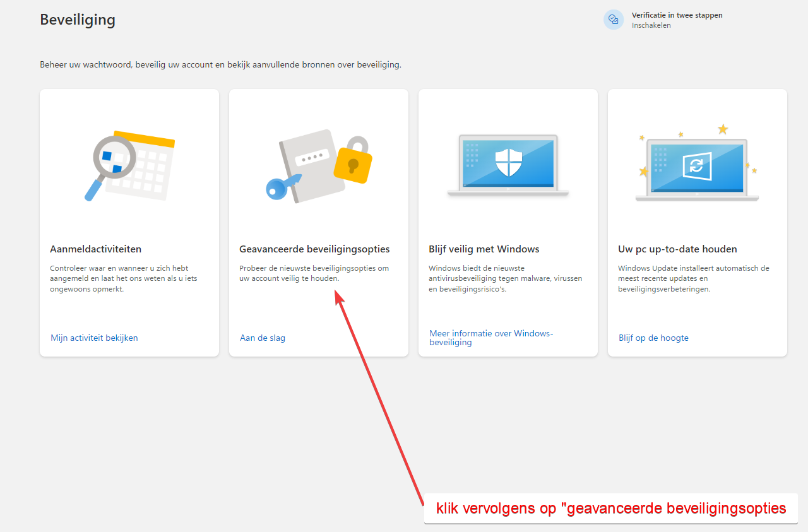Click the Inschakelen link under Verificatie
The image size is (808, 532).
pyautogui.click(x=651, y=25)
